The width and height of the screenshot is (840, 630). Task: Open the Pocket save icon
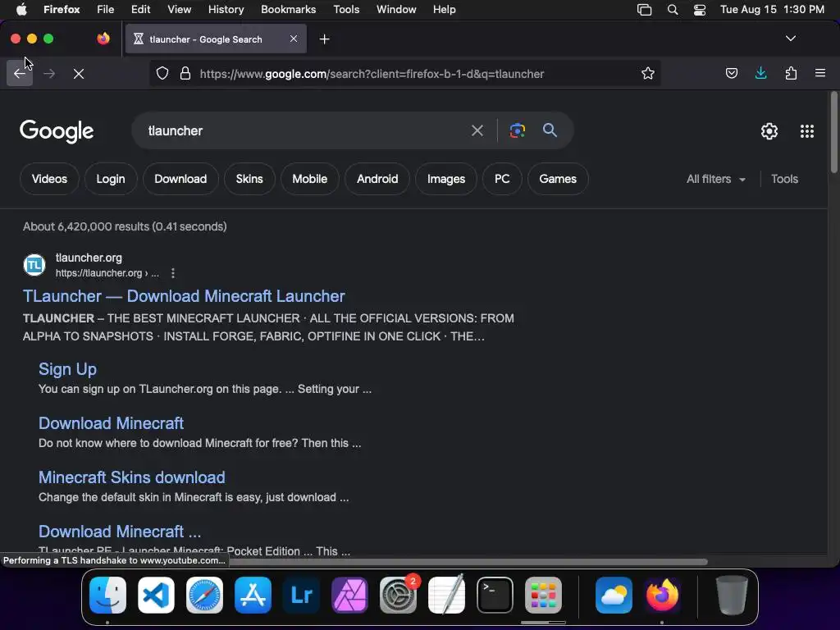click(731, 73)
